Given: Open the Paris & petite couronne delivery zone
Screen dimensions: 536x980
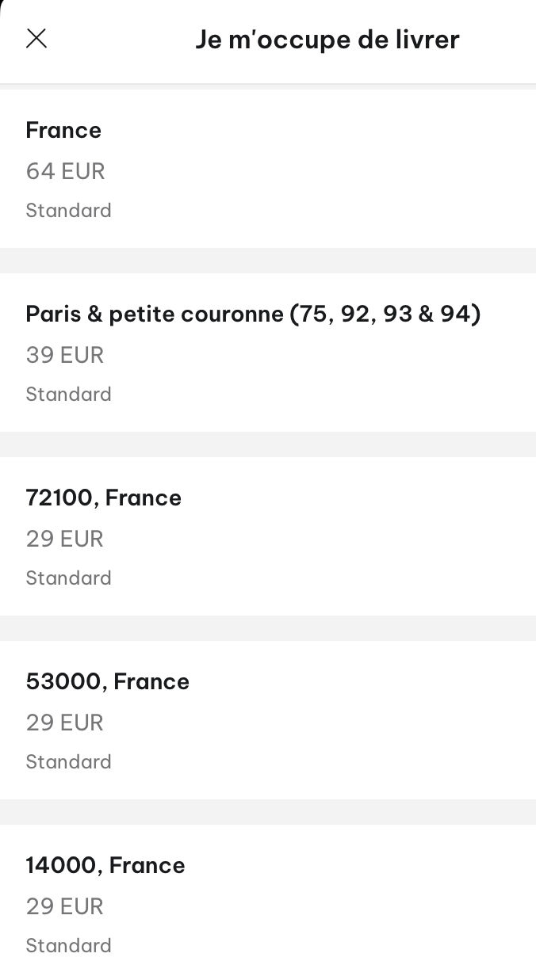Looking at the screenshot, I should (x=268, y=353).
